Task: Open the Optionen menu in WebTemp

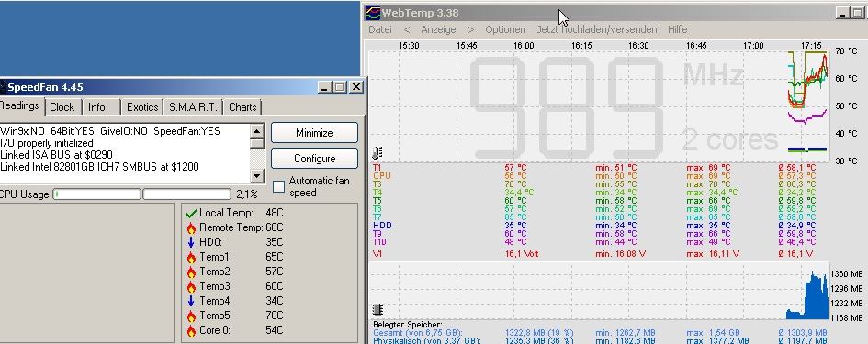Action: (505, 29)
